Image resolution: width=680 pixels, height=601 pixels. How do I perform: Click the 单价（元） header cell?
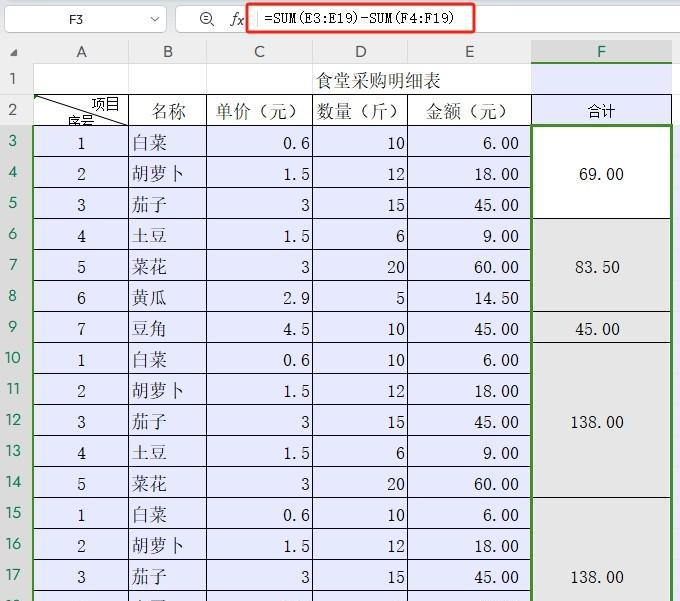(259, 111)
